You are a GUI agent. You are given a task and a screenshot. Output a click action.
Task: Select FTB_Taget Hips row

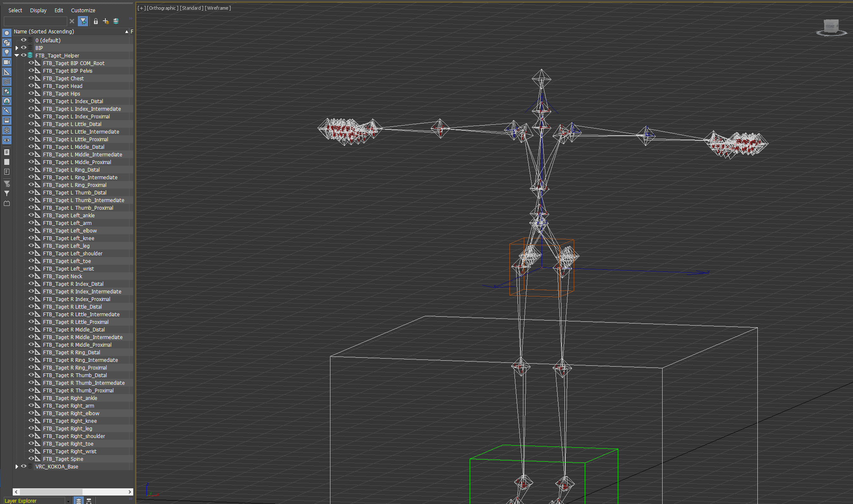point(61,93)
